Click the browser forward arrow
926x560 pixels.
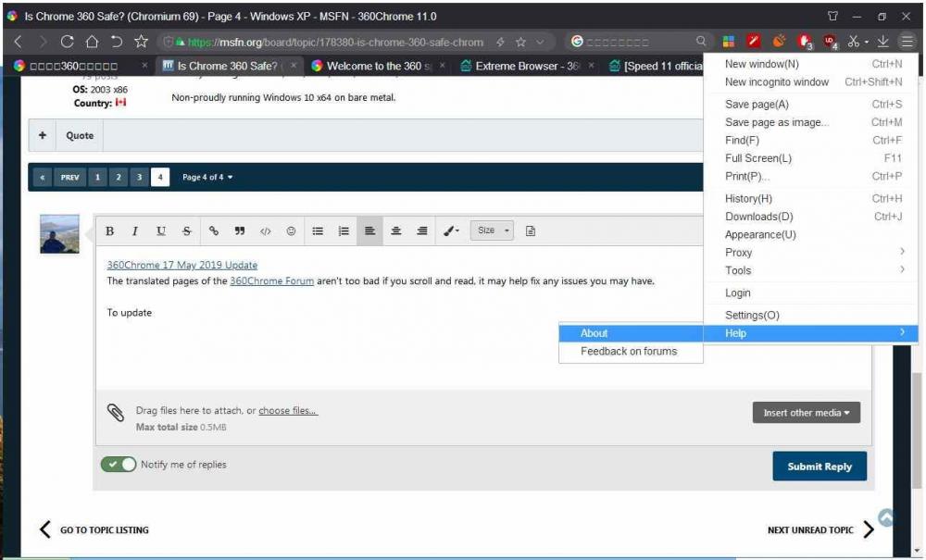click(43, 42)
